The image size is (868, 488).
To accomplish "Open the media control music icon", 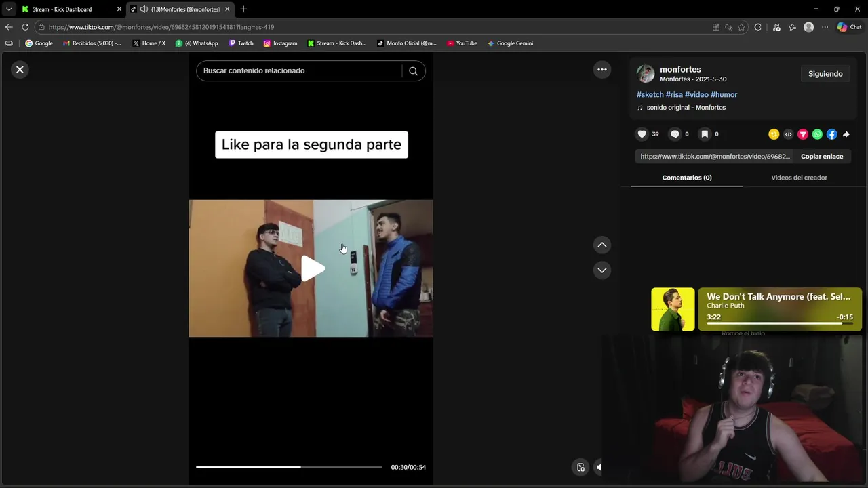I will pos(776,27).
